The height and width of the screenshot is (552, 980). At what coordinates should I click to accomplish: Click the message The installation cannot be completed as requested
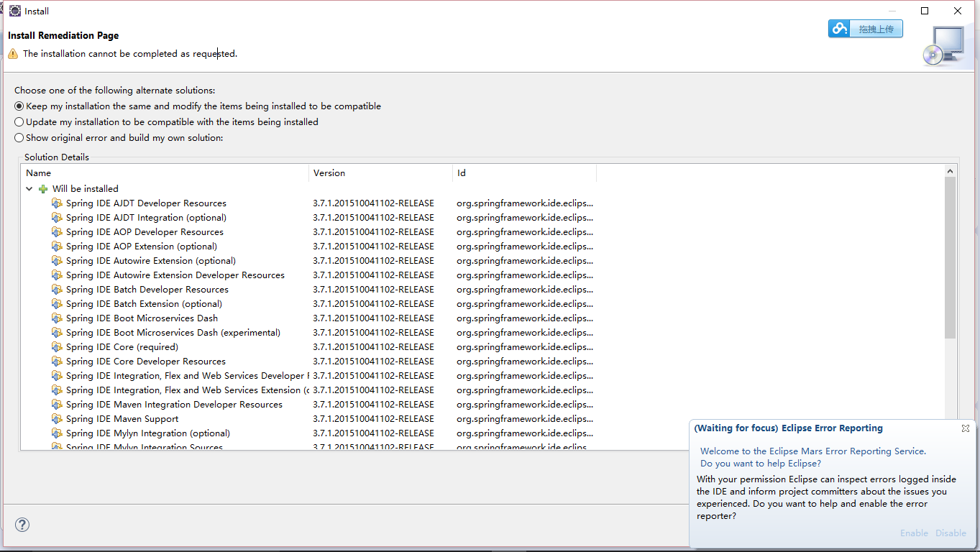[x=130, y=54]
